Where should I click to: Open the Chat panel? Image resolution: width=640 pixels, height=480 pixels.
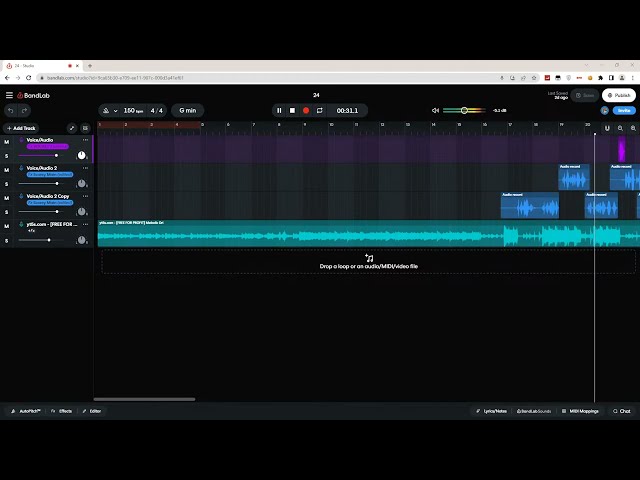click(622, 411)
